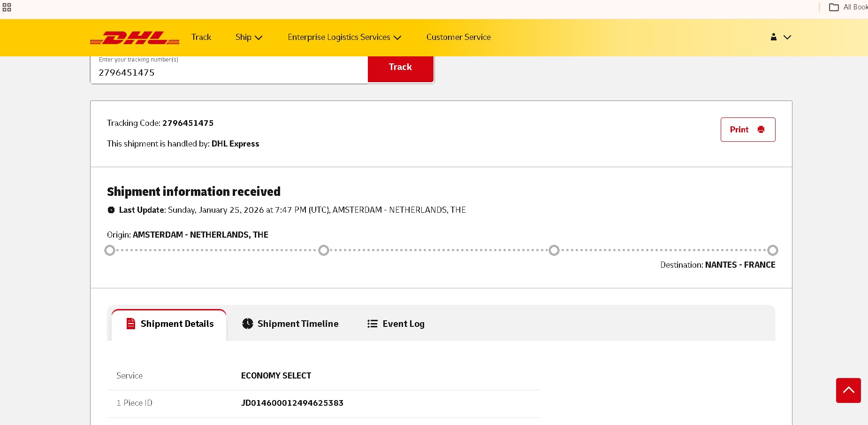868x425 pixels.
Task: Switch to the Event Log tab
Action: (396, 324)
